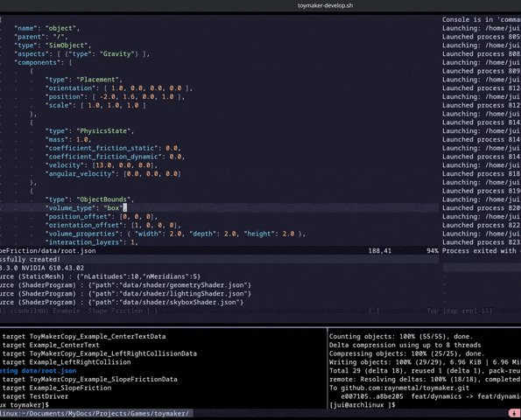The height and width of the screenshot is (420, 521).
Task: Click the github.com:raynmetal/toymaker.git URL
Action: click(405, 388)
